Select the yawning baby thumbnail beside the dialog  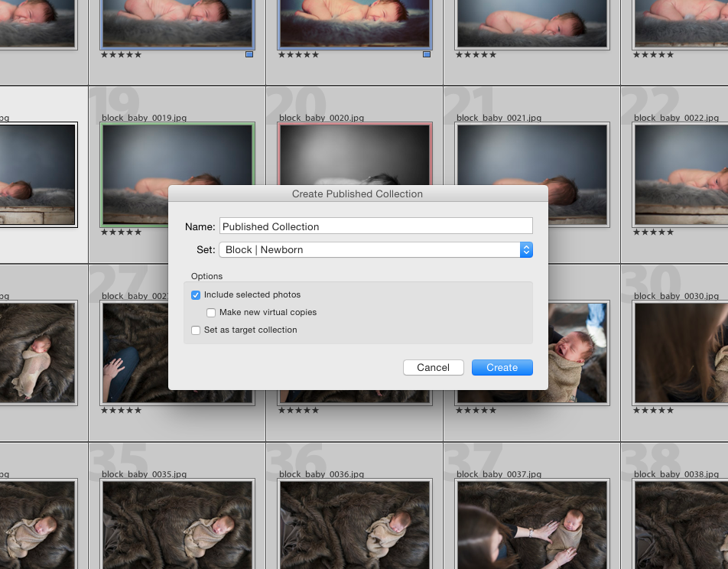[x=578, y=353]
